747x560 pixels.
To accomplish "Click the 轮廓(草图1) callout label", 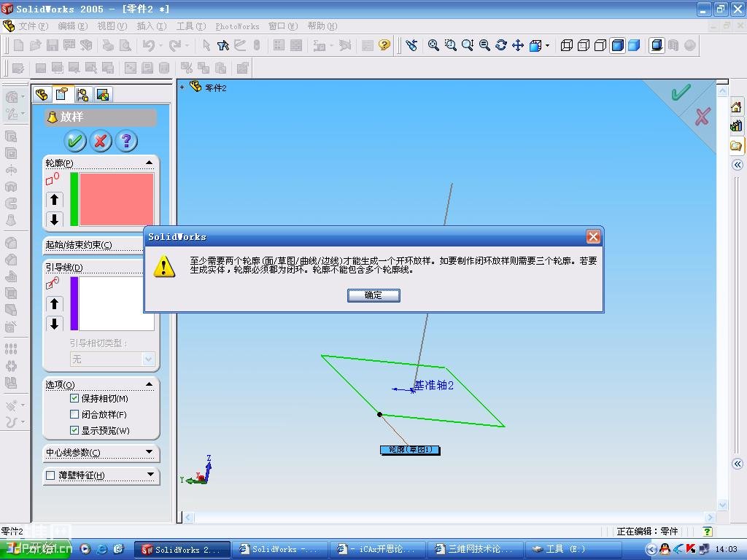I will coord(410,449).
